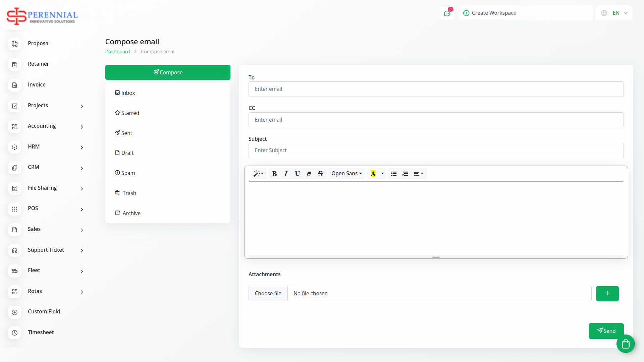Open the Open Sans font dropdown
644x362 pixels.
[x=346, y=174]
